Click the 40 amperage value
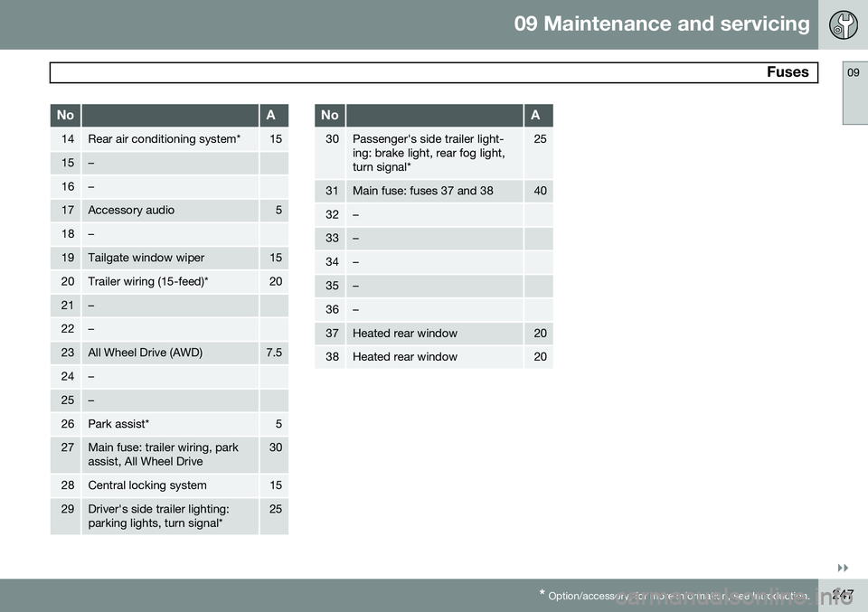This screenshot has width=868, height=612. tap(540, 191)
